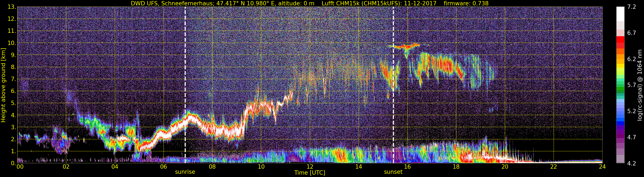Click the "7.2" colorbar tick value
Image resolution: width=644 pixels, height=177 pixels.
click(632, 7)
